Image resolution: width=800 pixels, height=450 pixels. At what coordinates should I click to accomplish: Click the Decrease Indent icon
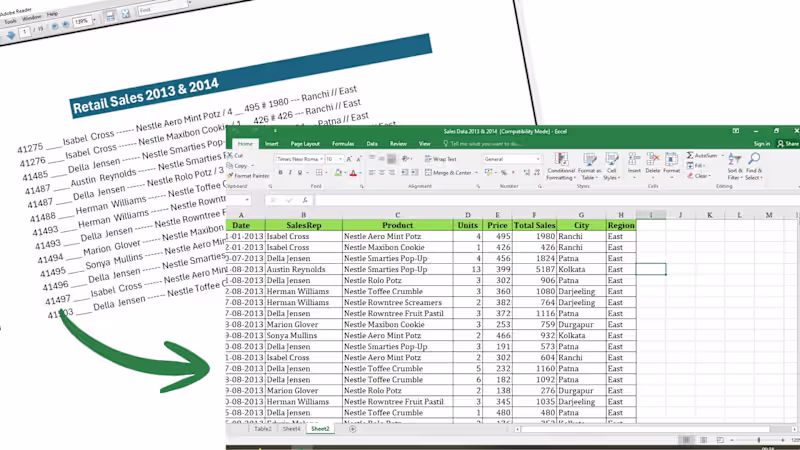[x=405, y=173]
